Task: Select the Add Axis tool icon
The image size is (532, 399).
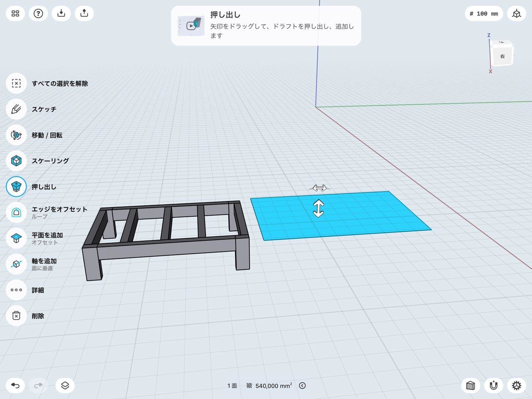Action: coord(16,264)
